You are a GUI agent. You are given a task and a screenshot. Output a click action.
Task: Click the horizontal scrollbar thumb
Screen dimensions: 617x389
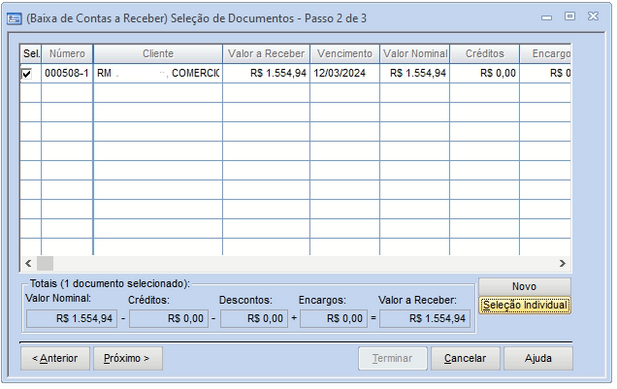coord(45,264)
